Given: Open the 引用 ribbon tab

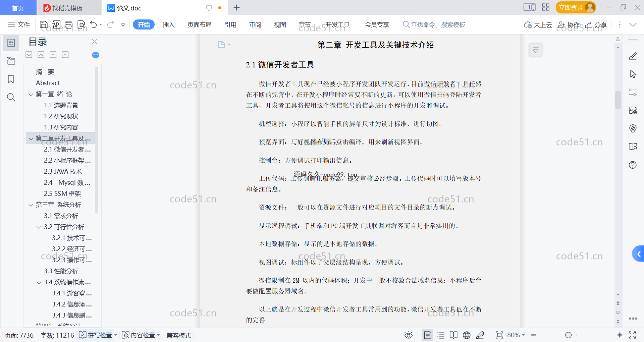Looking at the screenshot, I should (x=230, y=24).
